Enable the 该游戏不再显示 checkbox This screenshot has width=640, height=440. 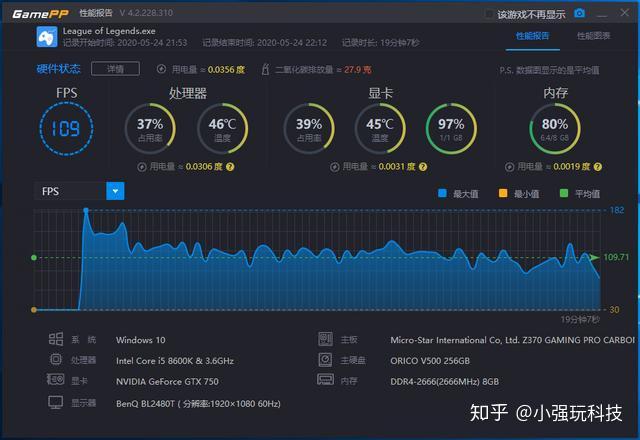pos(489,14)
